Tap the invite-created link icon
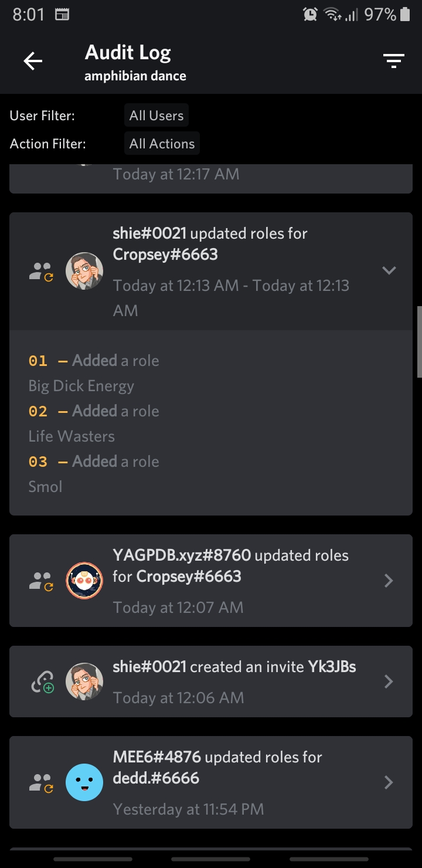422x868 pixels. pos(41,681)
